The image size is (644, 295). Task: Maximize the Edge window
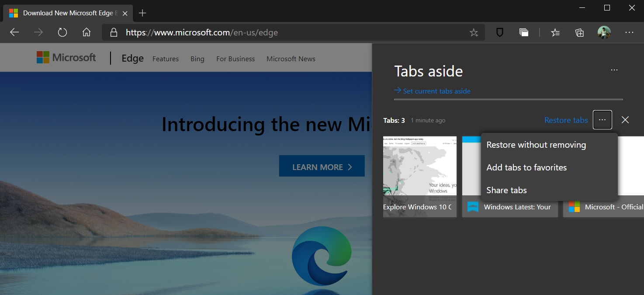coord(607,8)
